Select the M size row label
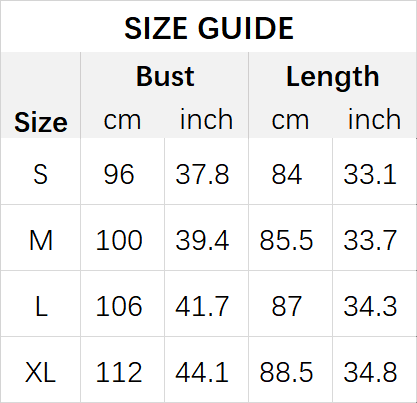The width and height of the screenshot is (417, 403). point(41,240)
